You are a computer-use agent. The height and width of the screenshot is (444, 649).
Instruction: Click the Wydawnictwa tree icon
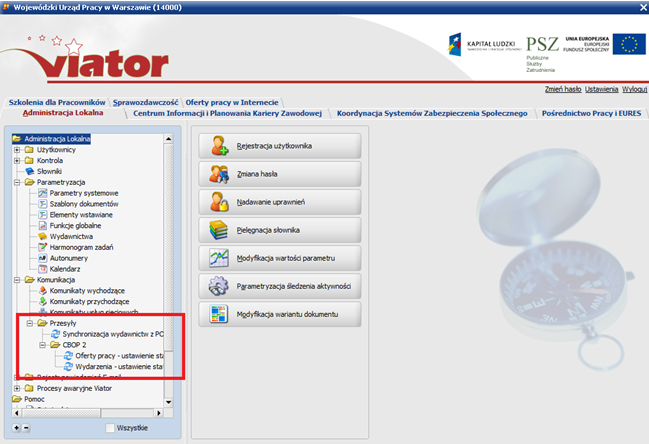click(x=43, y=236)
